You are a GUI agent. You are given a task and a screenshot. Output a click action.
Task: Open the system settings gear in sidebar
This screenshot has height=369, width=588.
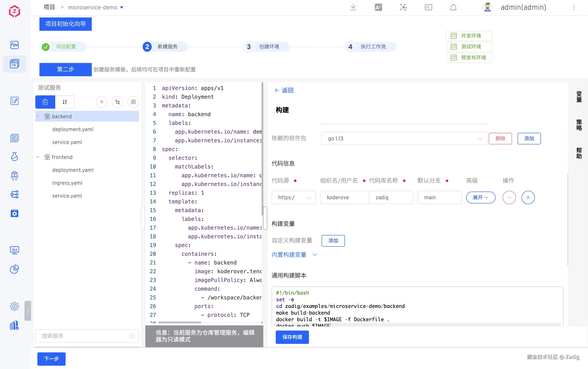coord(14,306)
